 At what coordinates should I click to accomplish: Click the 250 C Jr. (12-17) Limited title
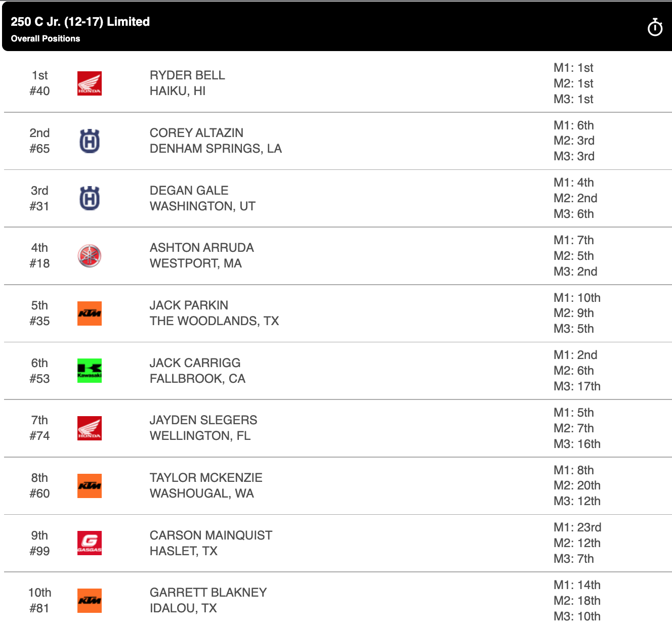point(80,22)
